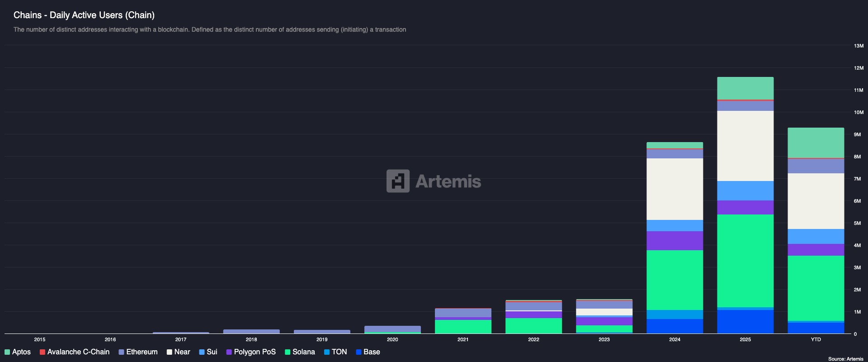This screenshot has width=868, height=362.
Task: Select the Solana segment of the 2024 bar
Action: click(x=675, y=280)
